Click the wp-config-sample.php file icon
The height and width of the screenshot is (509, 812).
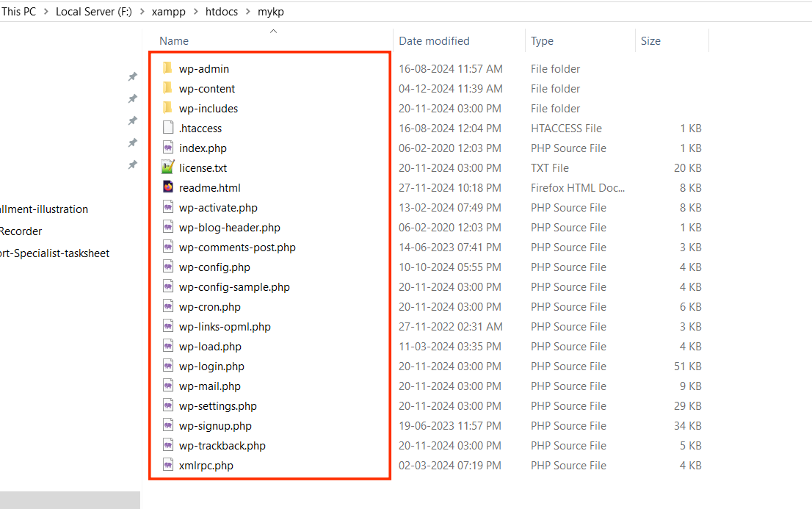[x=168, y=286]
